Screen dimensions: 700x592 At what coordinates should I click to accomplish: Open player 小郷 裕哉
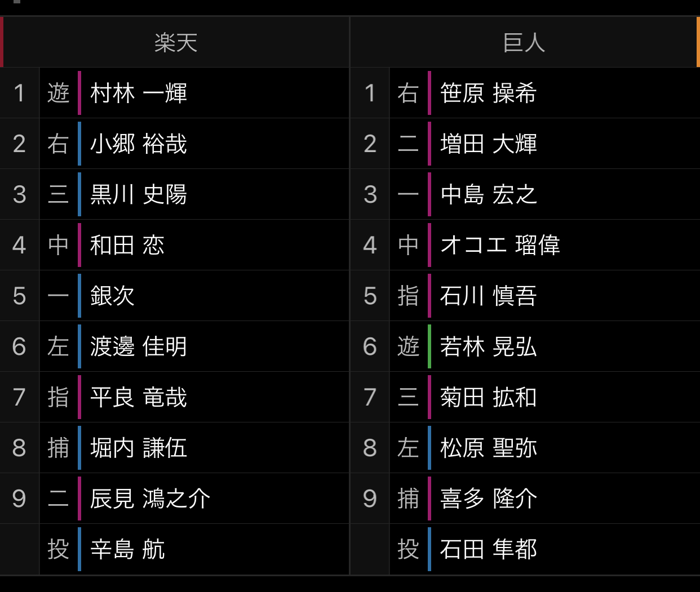coord(139,144)
